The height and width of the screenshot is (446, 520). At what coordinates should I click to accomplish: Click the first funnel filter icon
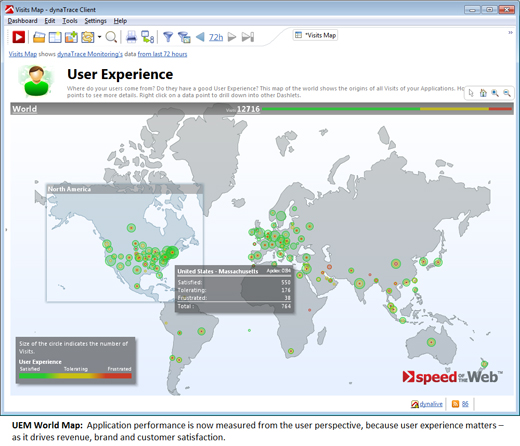(168, 37)
